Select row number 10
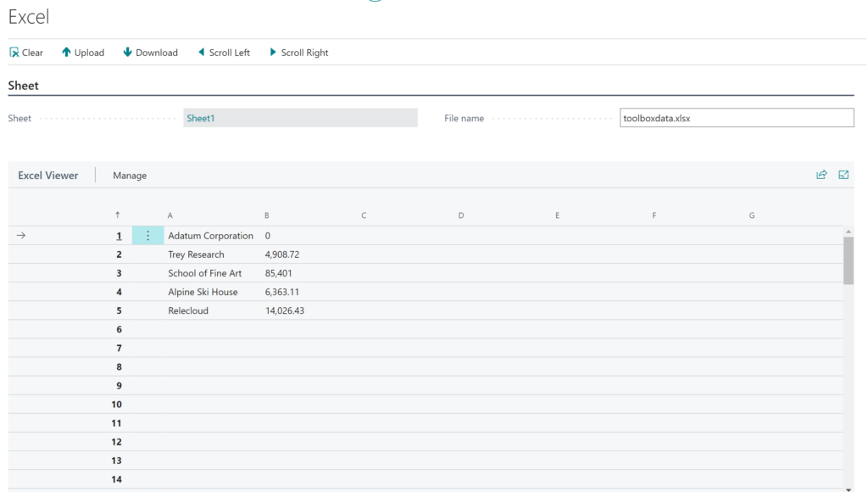 [x=116, y=405]
